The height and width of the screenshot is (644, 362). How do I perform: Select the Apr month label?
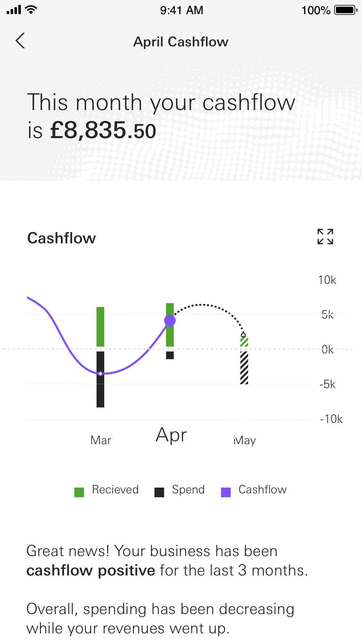(x=171, y=435)
